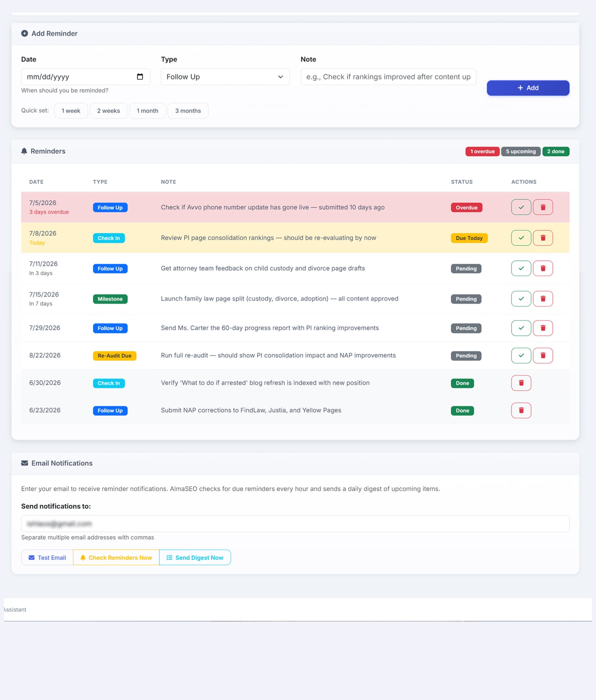Delete the 7/5/2026 overdue reminder
This screenshot has width=596, height=700.
tap(543, 207)
